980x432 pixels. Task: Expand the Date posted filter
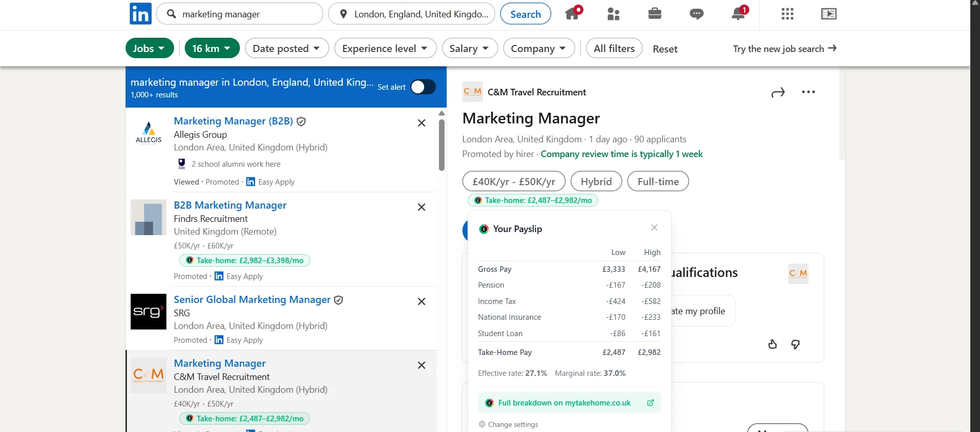[x=287, y=48]
